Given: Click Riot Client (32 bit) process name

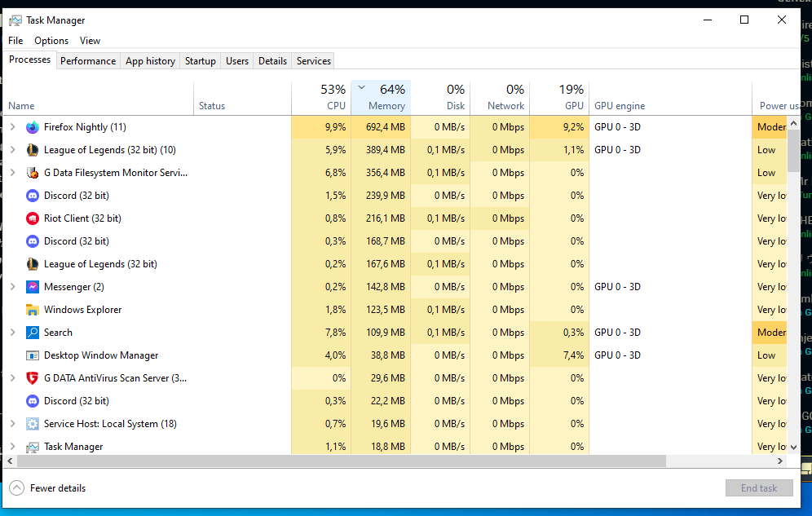Looking at the screenshot, I should 82,218.
